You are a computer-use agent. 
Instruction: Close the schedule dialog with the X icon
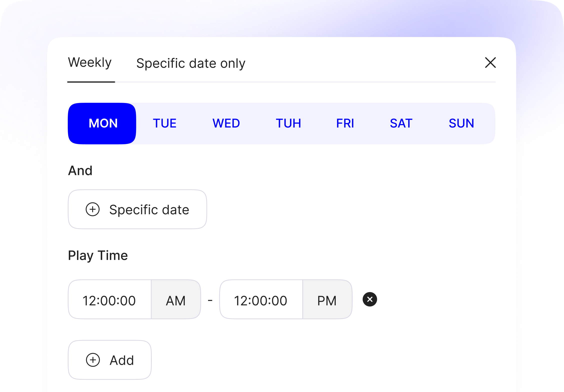click(490, 62)
